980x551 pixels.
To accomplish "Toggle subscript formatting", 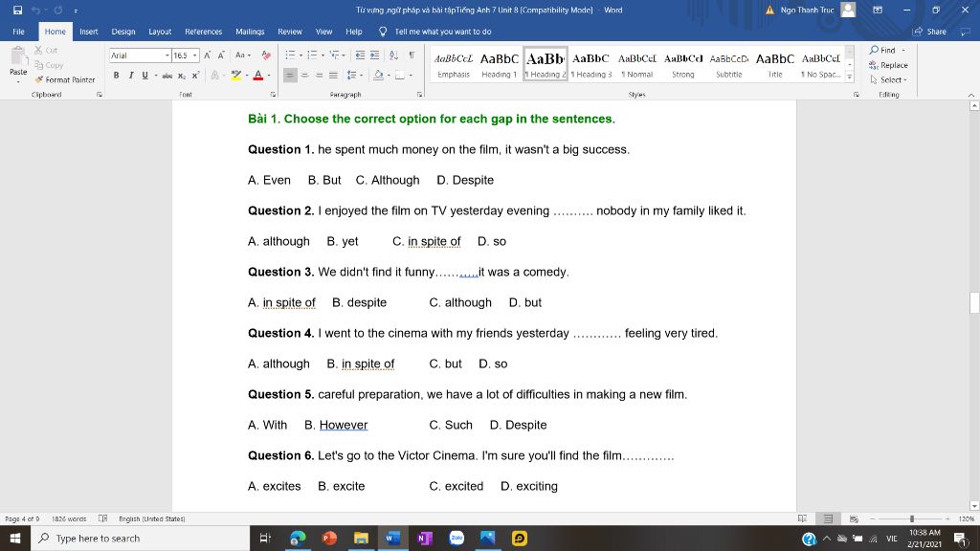I will (181, 76).
